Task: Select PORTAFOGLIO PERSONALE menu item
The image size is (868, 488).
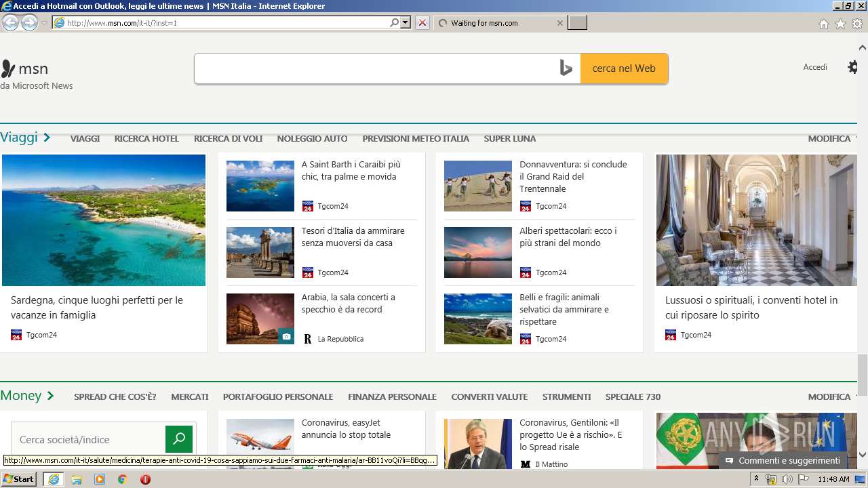Action: pos(278,397)
